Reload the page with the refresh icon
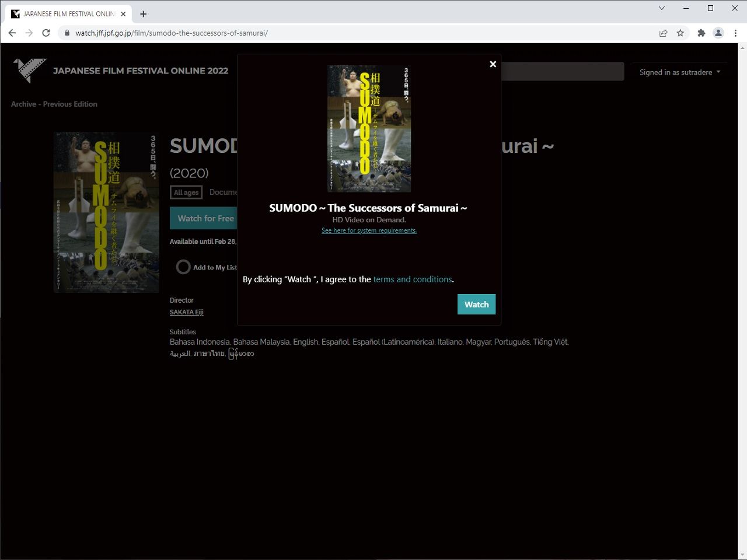Viewport: 747px width, 560px height. [x=46, y=33]
